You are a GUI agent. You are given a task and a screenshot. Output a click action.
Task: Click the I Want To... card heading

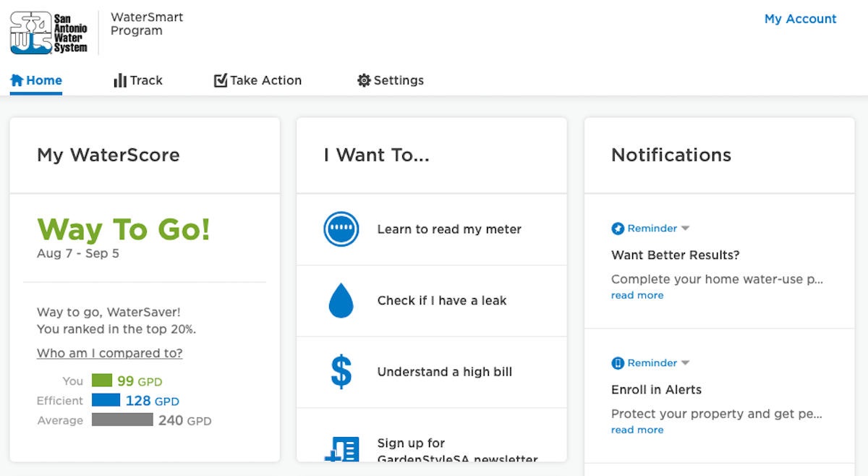pos(377,155)
